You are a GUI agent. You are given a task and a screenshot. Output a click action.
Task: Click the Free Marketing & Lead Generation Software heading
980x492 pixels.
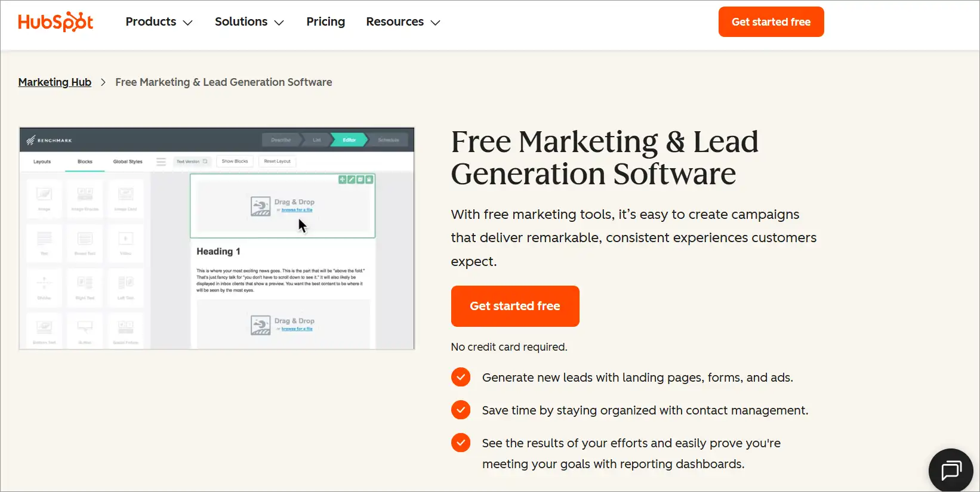tap(605, 158)
